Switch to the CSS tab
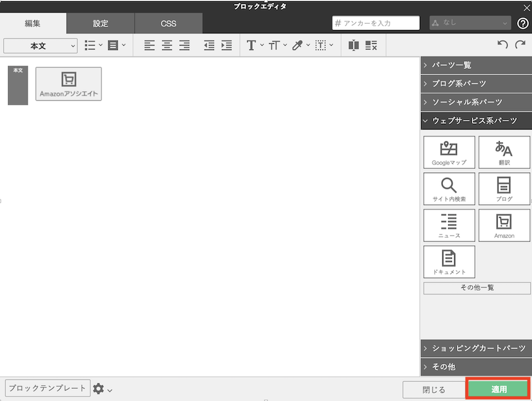The height and width of the screenshot is (401, 532). pos(168,23)
